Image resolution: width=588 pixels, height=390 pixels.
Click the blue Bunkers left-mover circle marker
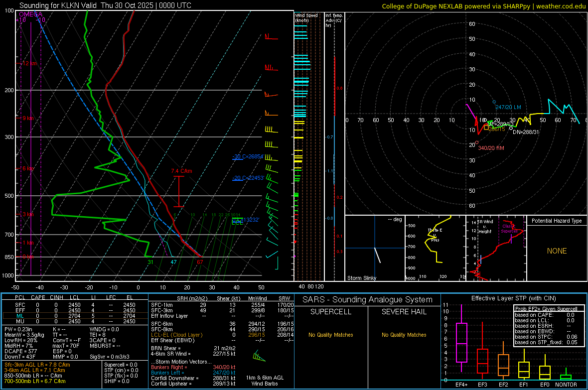tap(494, 102)
